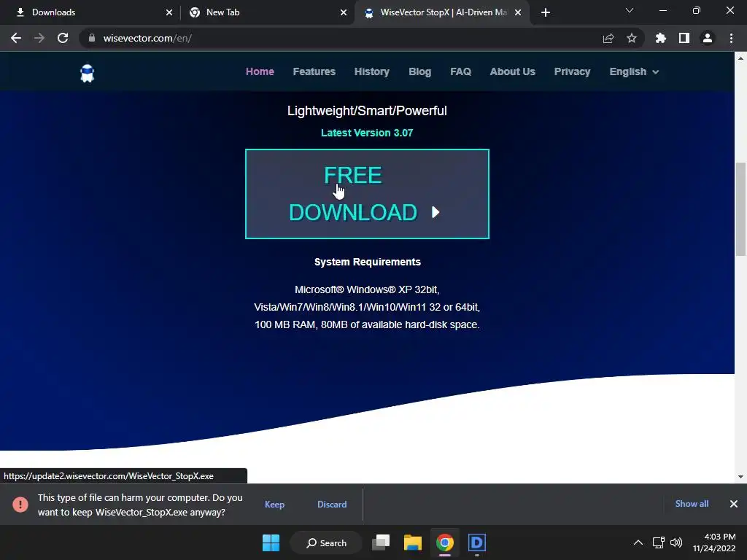Click the System Requirements heading
Viewport: 747px width, 560px height.
pos(368,262)
